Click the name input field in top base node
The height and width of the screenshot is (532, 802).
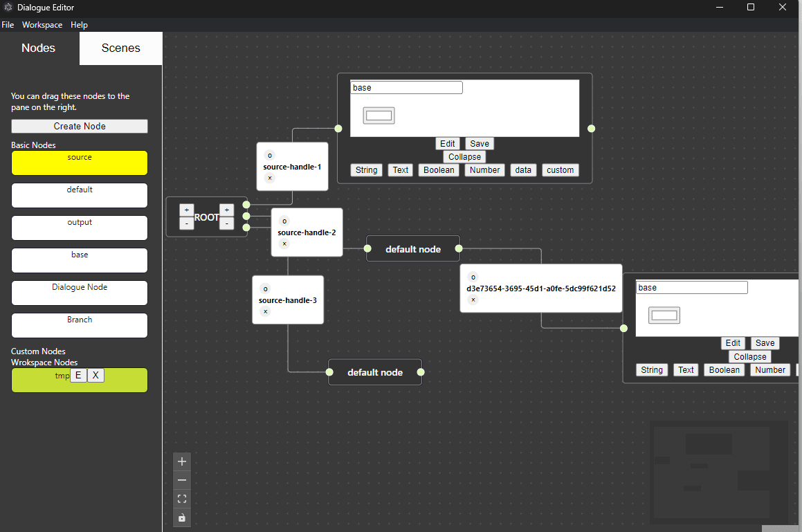point(406,88)
